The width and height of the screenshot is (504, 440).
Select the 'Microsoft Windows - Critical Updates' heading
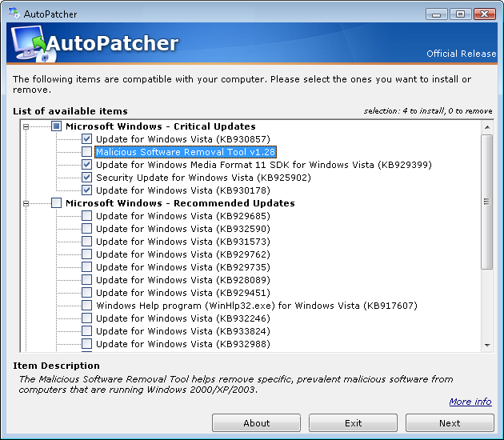click(x=160, y=126)
